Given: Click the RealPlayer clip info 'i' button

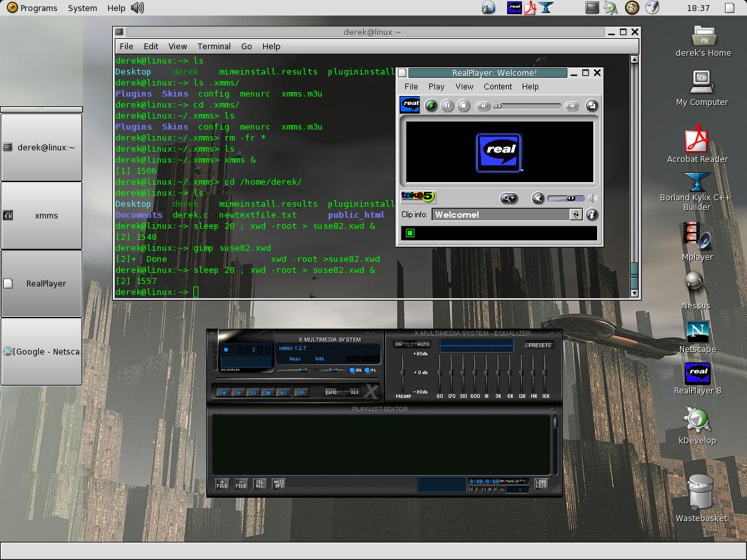Looking at the screenshot, I should click(591, 215).
